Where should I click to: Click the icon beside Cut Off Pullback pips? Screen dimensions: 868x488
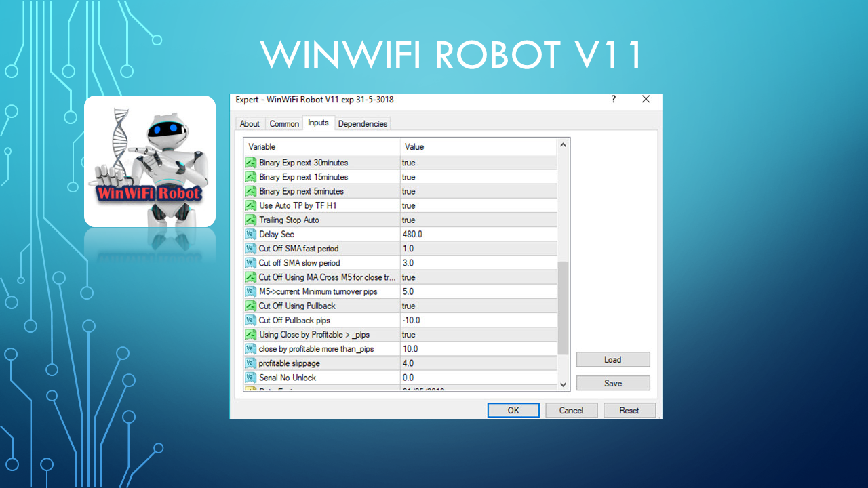coord(250,320)
